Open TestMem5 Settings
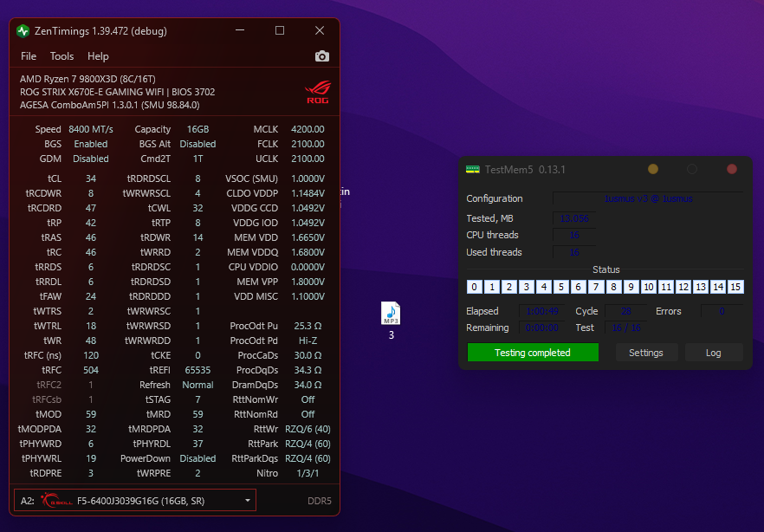Image resolution: width=764 pixels, height=532 pixels. [646, 353]
